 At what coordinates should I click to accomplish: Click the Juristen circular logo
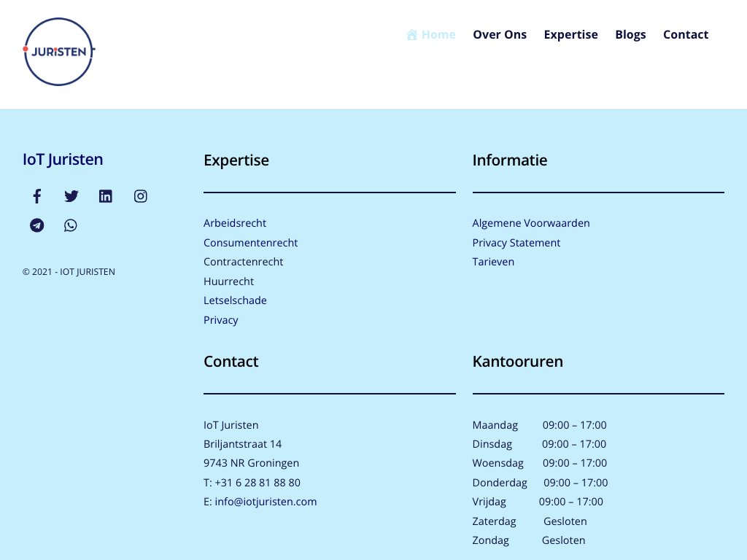click(58, 52)
